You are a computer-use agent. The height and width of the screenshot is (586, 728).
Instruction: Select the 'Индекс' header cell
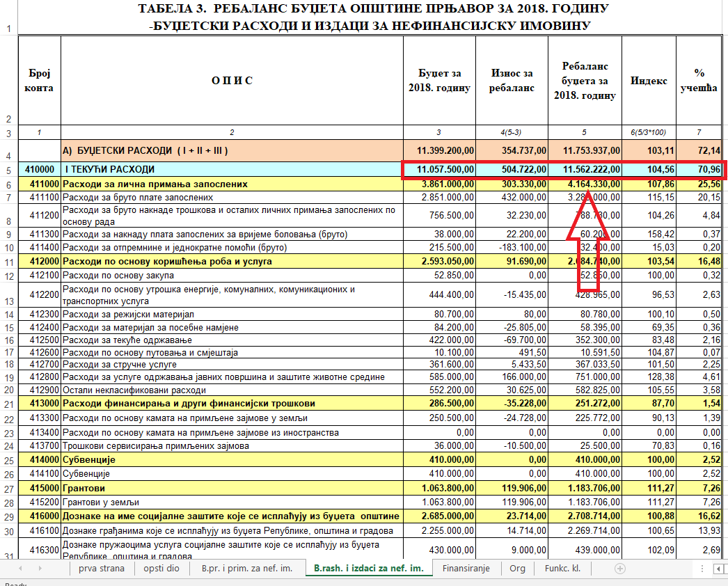(x=649, y=80)
